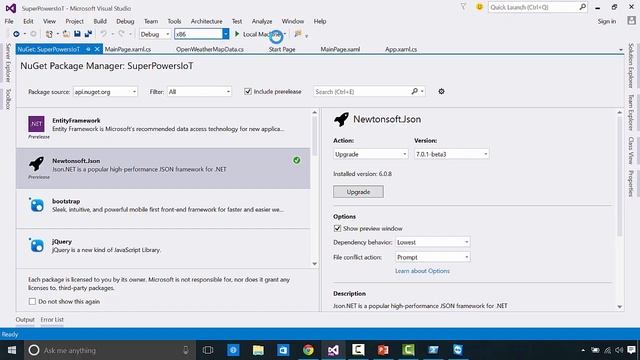The height and width of the screenshot is (360, 640).
Task: Open the Solution Explorer side tab
Action: (631, 66)
